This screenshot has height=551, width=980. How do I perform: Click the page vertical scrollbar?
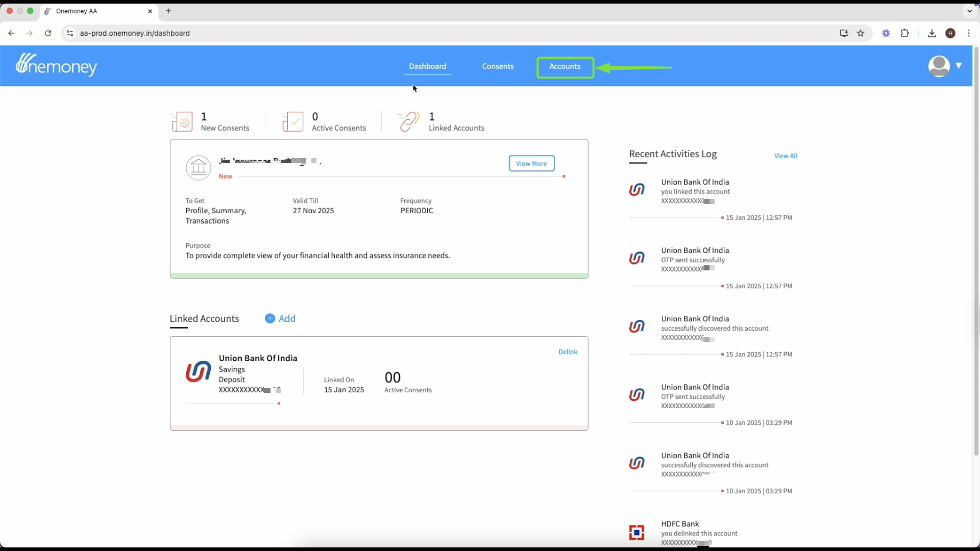(976, 250)
